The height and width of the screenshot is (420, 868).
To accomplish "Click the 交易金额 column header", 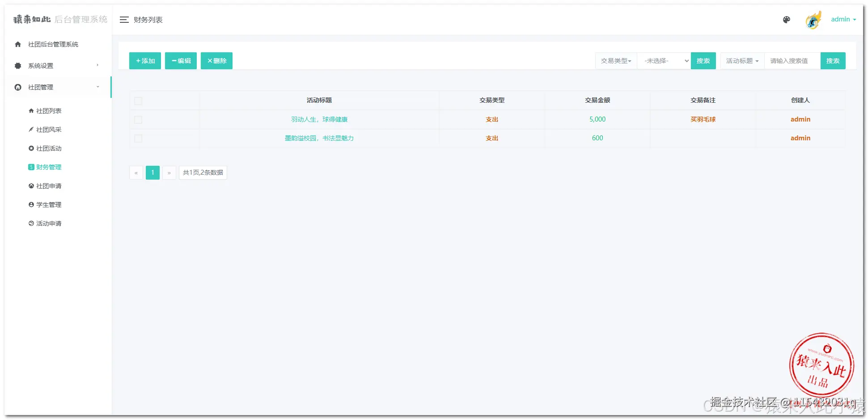I will pyautogui.click(x=597, y=100).
